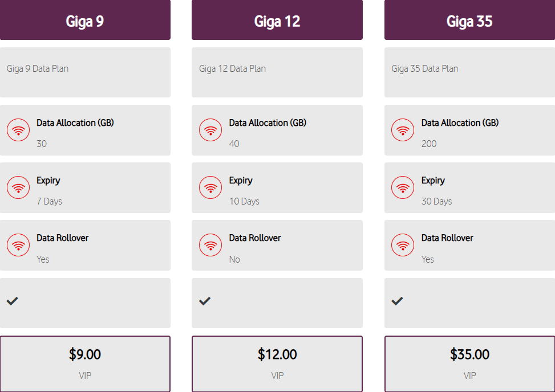Select the Giga 12 column header
The height and width of the screenshot is (392, 555).
[277, 20]
